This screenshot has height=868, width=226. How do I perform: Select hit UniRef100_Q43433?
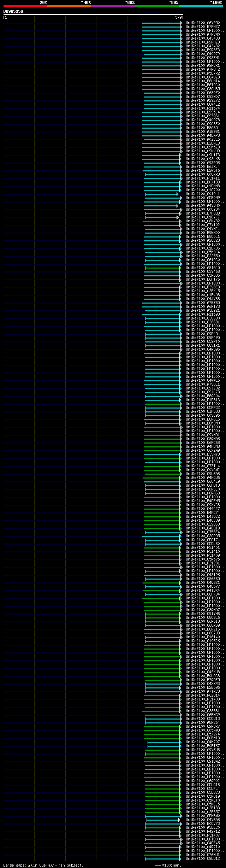coord(203,39)
